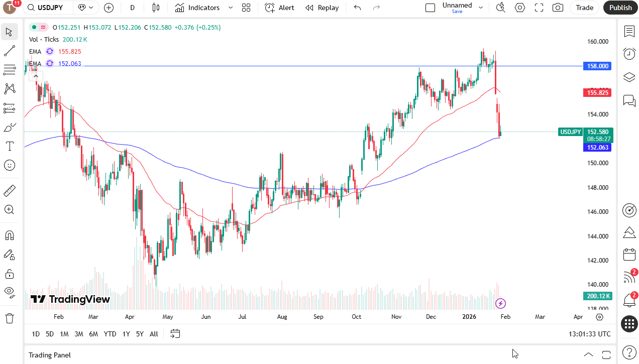Activate the zoom in tool
Image resolution: width=639 pixels, height=364 pixels.
click(x=9, y=210)
